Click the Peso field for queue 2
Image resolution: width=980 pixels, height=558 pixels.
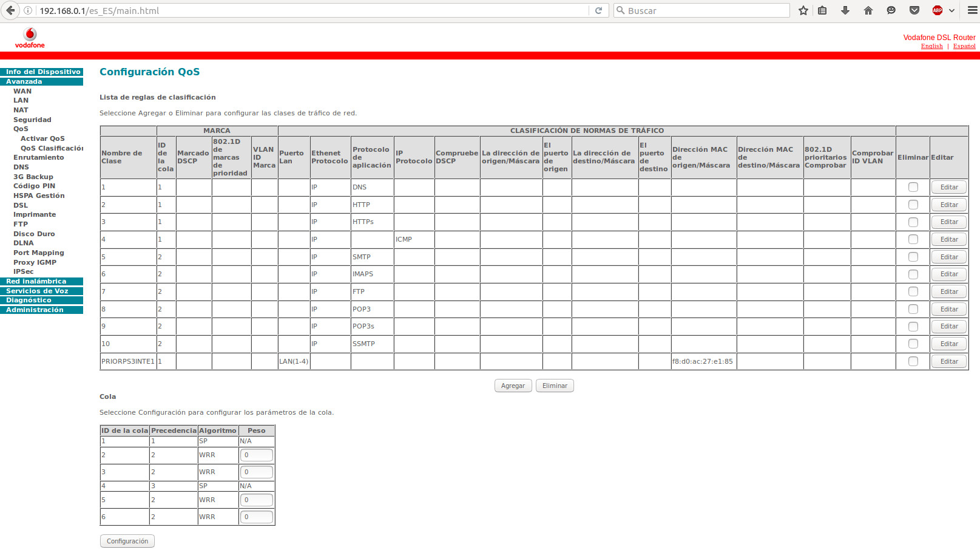[x=256, y=455]
